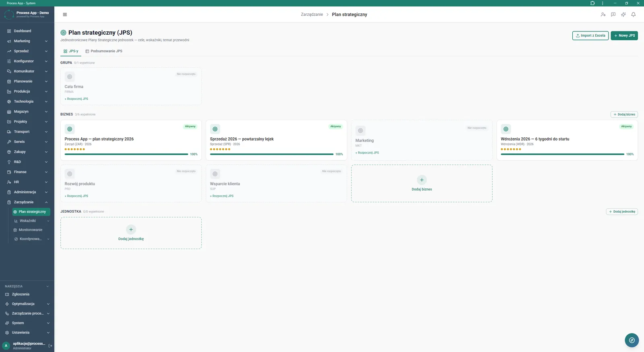644x352 pixels.
Task: Open Sprzedaż 2026 — powtarzalny lejek card
Action: click(x=277, y=140)
